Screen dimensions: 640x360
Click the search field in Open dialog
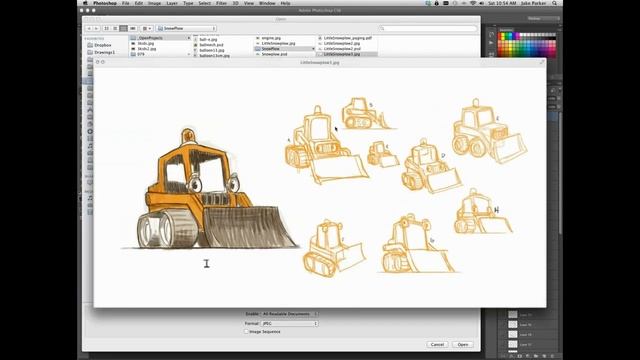coord(428,29)
